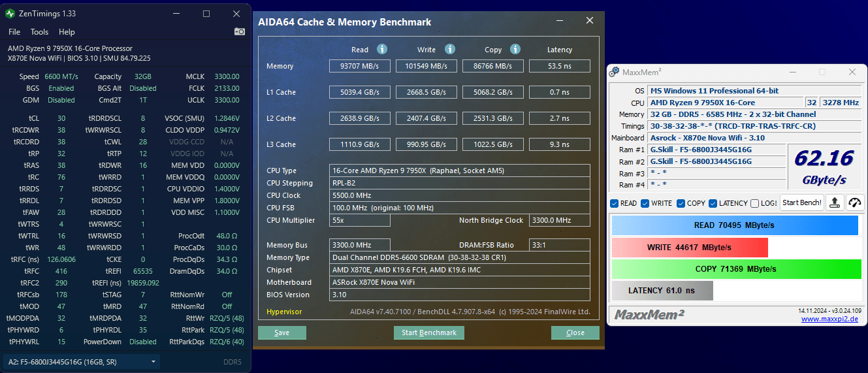Click the FCLK 2133.00 value in ZenTimings
This screenshot has width=868, height=373.
(227, 88)
